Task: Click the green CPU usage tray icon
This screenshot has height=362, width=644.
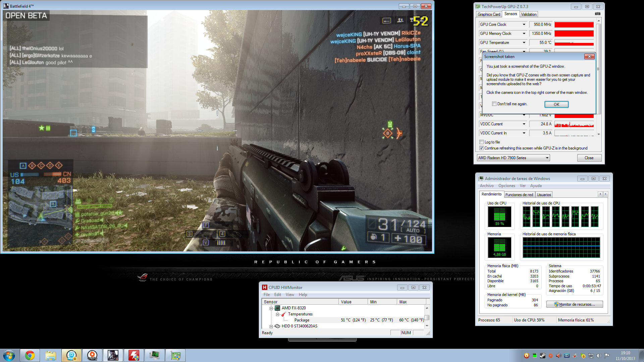Action: tap(535, 356)
